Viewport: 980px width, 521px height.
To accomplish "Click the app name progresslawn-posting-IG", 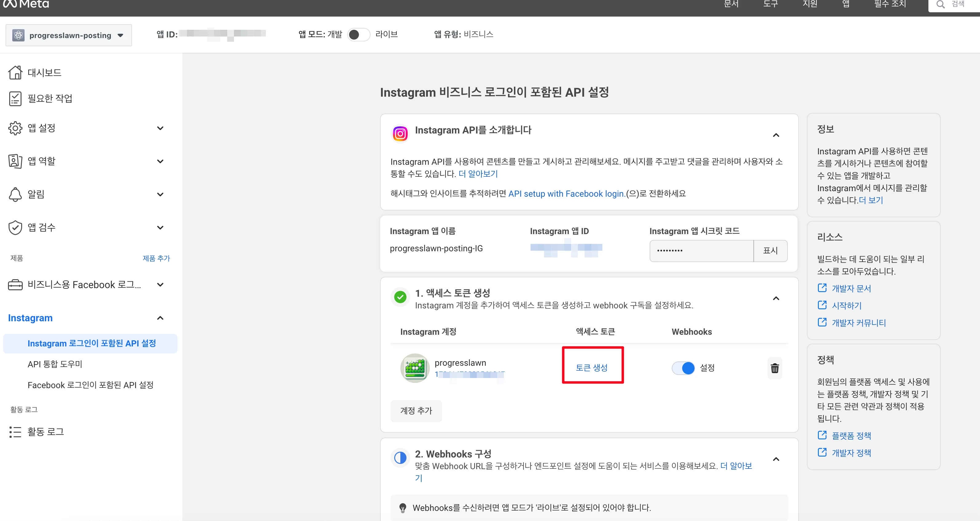I will point(436,248).
